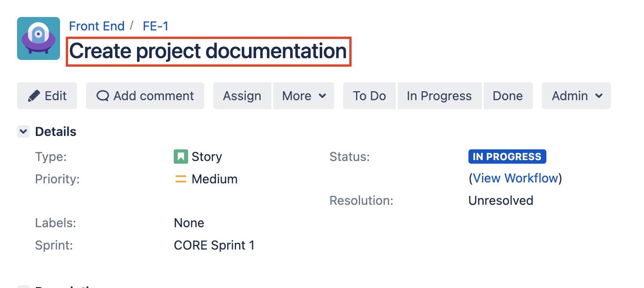Mark the issue as Done
Viewport: 644px width, 288px height.
click(x=508, y=96)
